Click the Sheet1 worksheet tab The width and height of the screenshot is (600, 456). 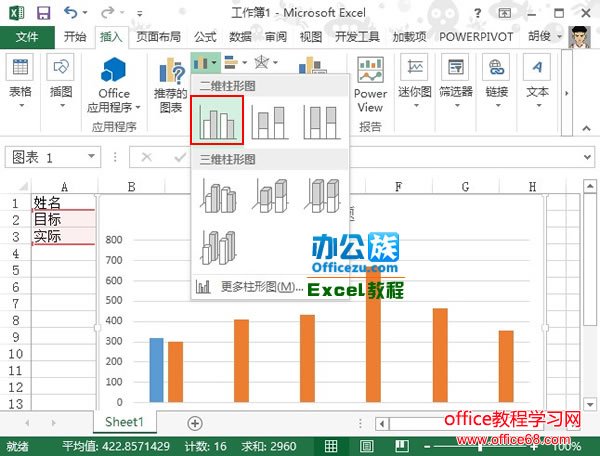pyautogui.click(x=124, y=422)
